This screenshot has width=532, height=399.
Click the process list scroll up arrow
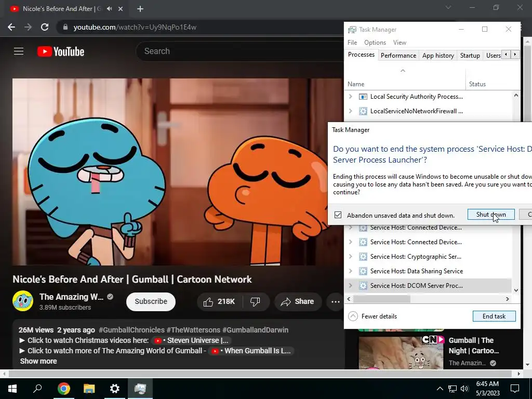point(516,96)
